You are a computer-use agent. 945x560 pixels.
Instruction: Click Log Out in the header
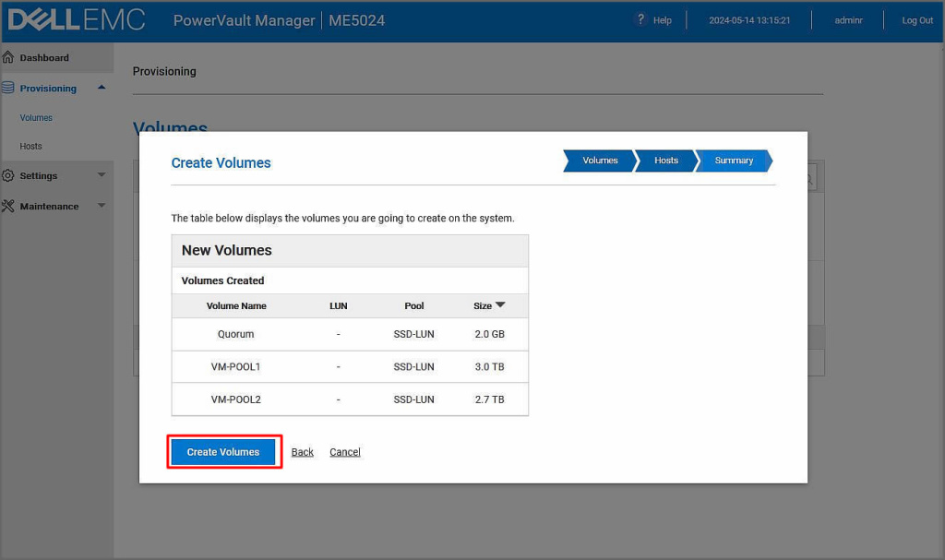[917, 20]
